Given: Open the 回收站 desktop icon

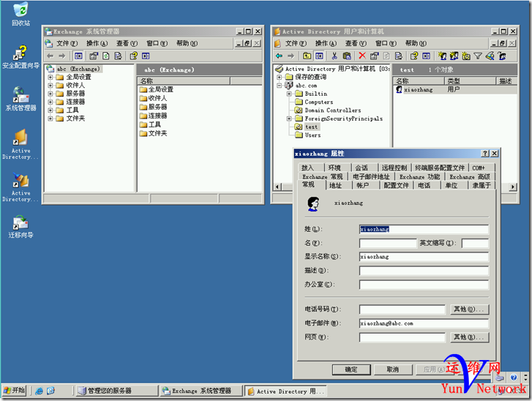Looking at the screenshot, I should click(x=21, y=14).
